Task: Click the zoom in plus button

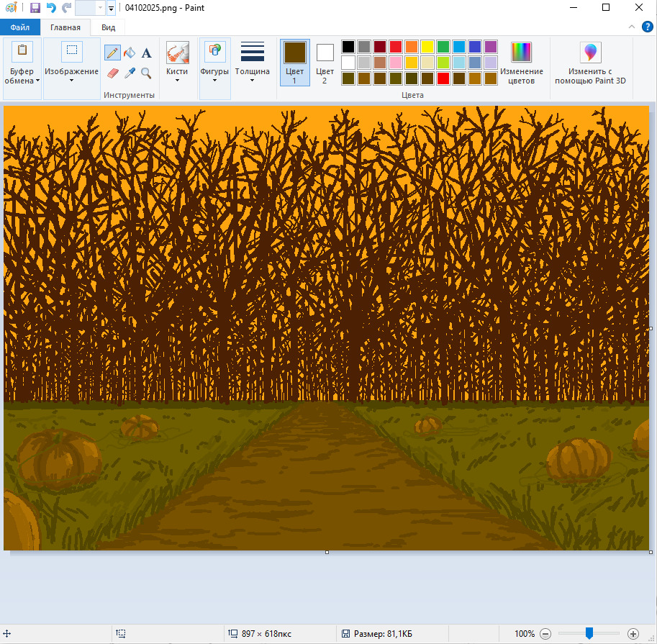Action: 633,634
